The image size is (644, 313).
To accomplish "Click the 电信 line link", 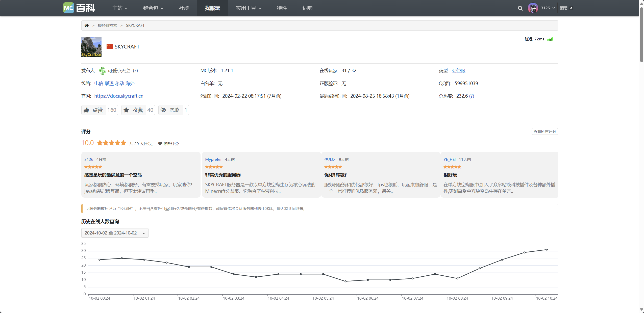I will [x=99, y=83].
